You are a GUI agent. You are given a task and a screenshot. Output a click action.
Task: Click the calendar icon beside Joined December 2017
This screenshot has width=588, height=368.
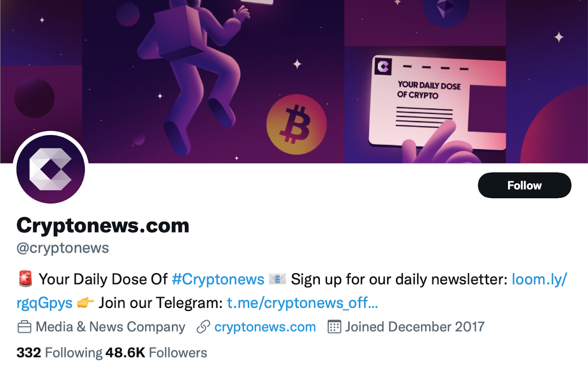coord(335,327)
